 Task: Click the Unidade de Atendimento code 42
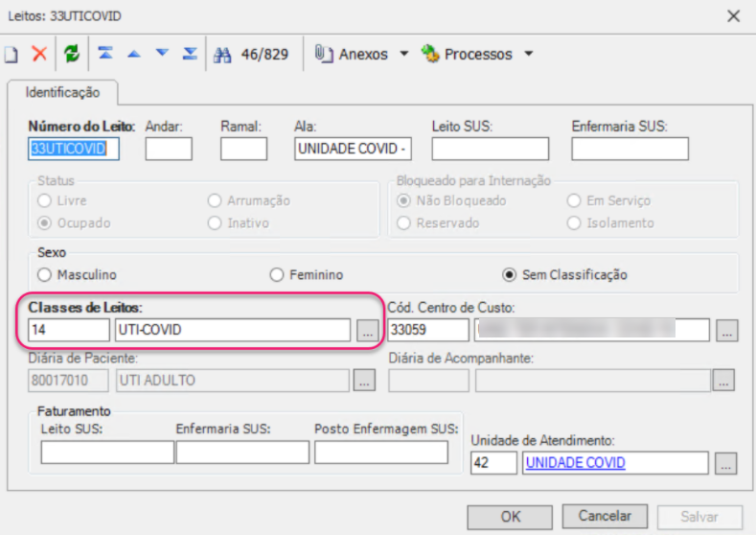(x=493, y=463)
